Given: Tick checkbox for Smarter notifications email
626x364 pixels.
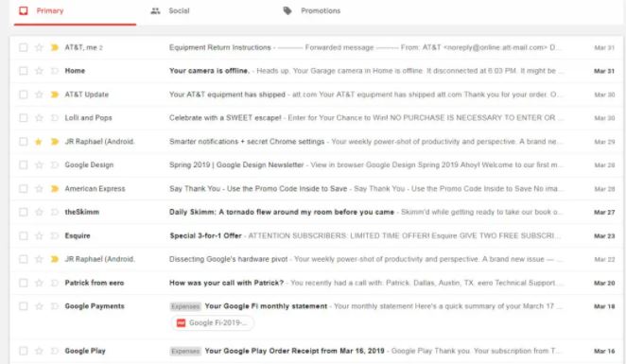Looking at the screenshot, I should 24,142.
